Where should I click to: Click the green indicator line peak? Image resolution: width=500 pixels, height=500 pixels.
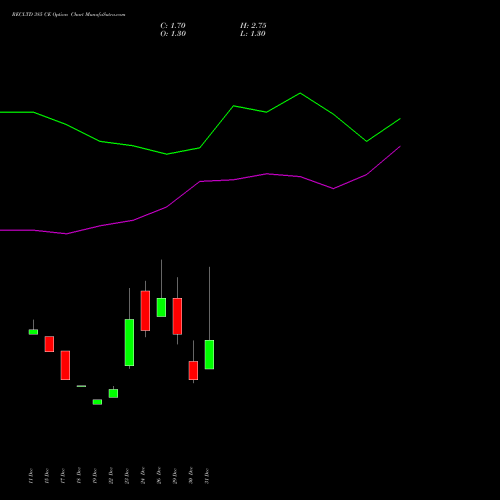coord(300,93)
